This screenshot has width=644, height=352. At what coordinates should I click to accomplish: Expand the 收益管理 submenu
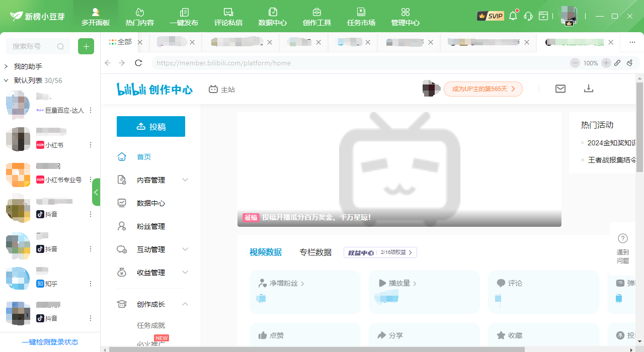185,273
